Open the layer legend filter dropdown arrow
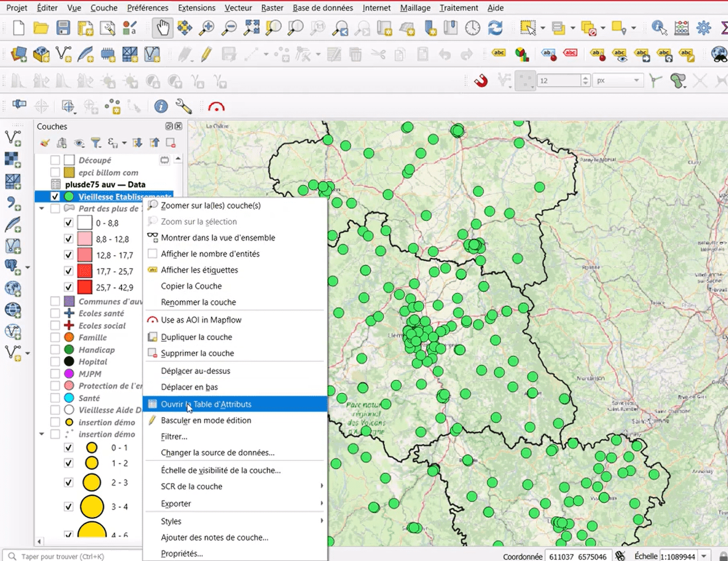Screen dimensions: 728x561 (x=124, y=143)
